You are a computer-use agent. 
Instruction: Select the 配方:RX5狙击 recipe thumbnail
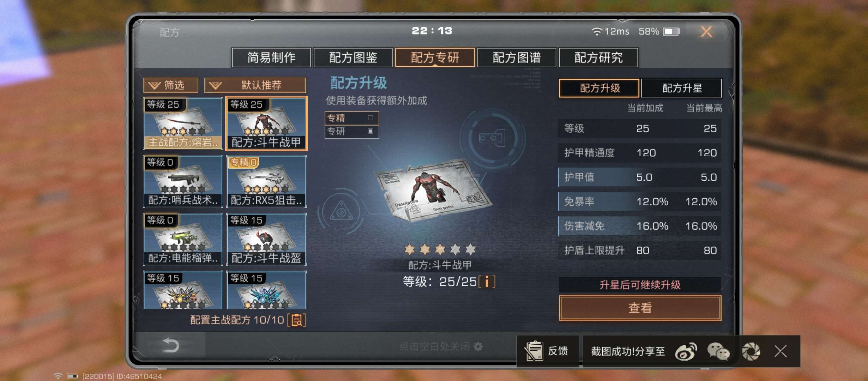coord(266,181)
